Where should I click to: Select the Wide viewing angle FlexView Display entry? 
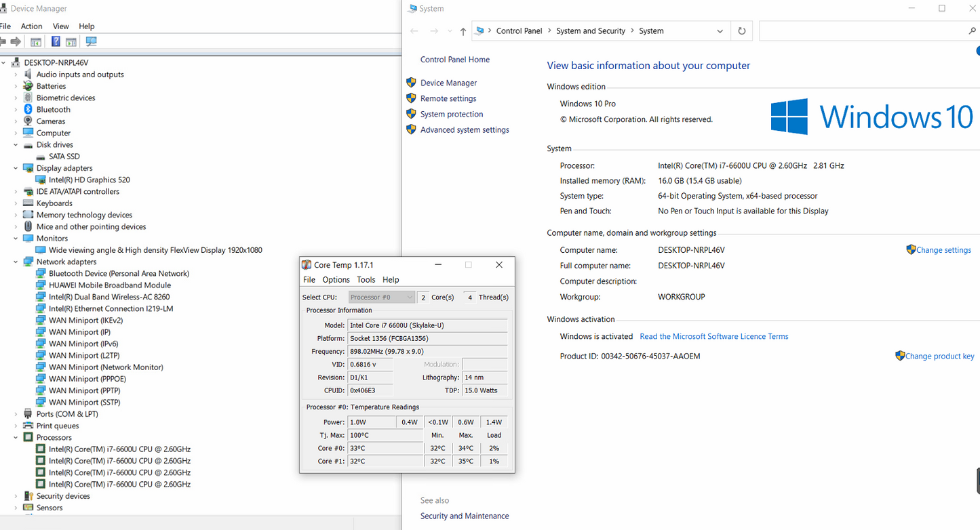155,250
